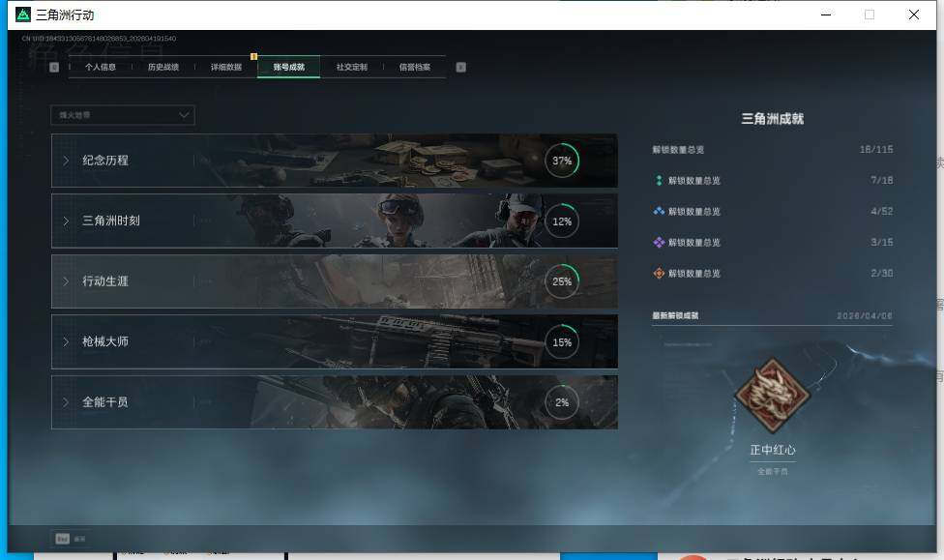Viewport: 944px width, 560px height.
Task: Click the blue tier icon beside 4/52
Action: (659, 211)
